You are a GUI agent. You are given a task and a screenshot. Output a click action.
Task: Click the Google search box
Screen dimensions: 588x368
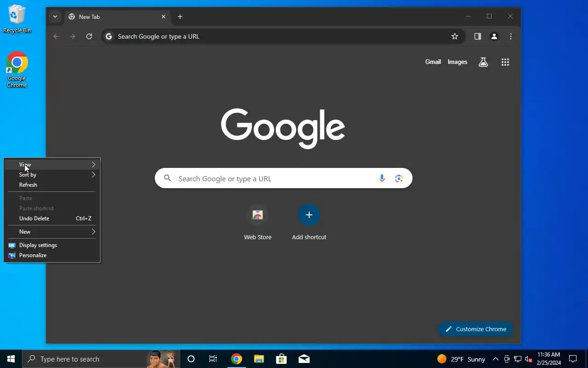coord(283,178)
